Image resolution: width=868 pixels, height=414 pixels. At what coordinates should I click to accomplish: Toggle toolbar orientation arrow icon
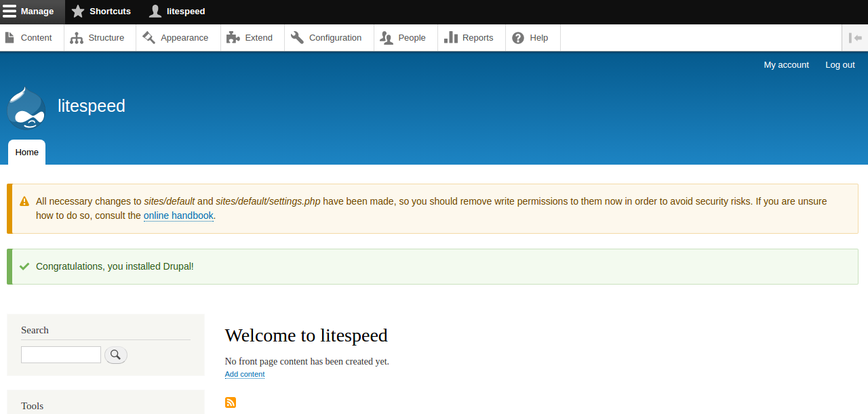click(855, 38)
